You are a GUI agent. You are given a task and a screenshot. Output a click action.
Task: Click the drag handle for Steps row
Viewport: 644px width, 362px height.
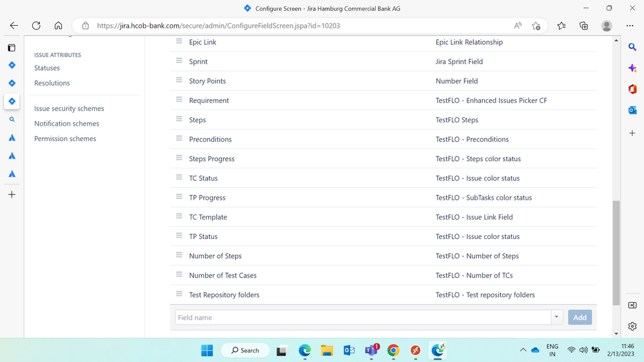pos(179,119)
